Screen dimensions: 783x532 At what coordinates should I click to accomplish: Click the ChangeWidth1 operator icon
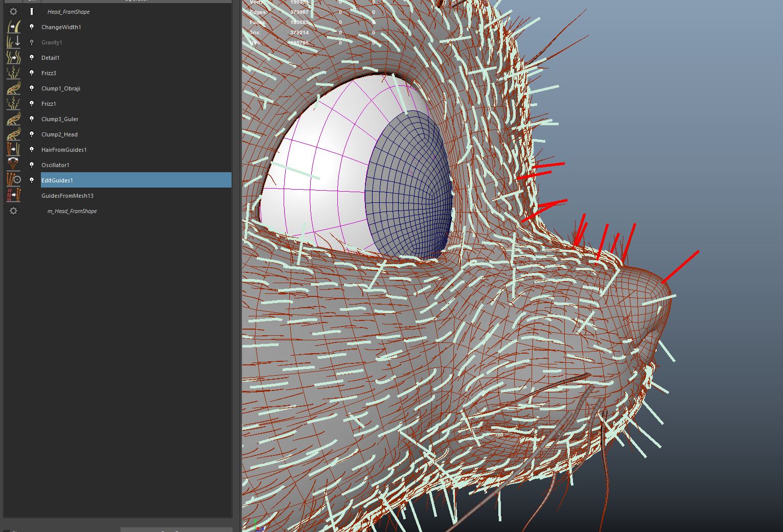14,27
